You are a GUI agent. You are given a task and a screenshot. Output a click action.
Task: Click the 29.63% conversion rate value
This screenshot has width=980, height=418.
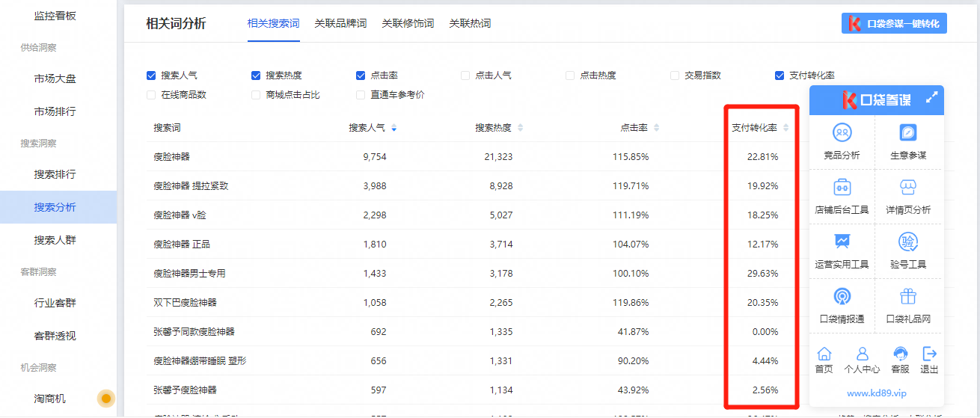click(762, 274)
